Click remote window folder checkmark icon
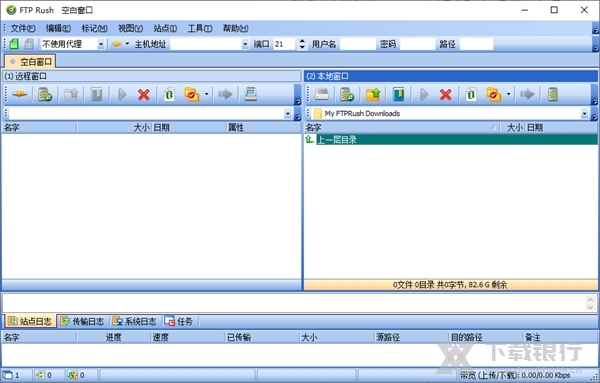This screenshot has width=600, height=383. point(192,94)
